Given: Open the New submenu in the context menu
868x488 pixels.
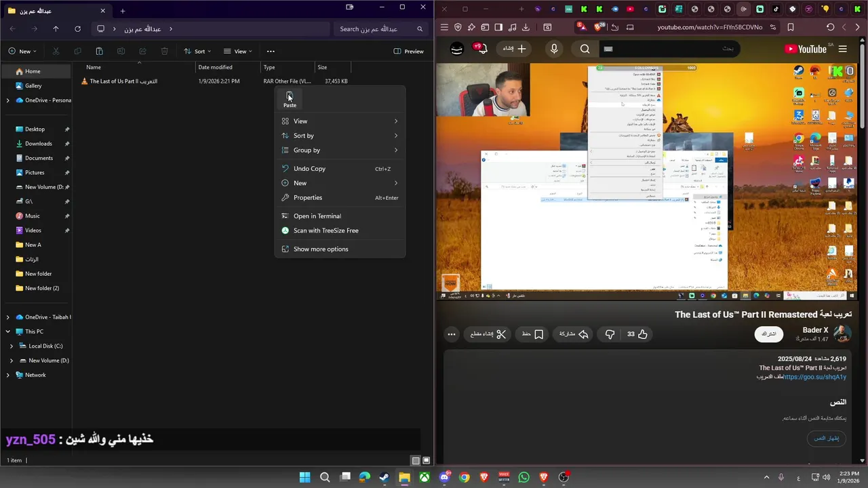Looking at the screenshot, I should pos(340,183).
